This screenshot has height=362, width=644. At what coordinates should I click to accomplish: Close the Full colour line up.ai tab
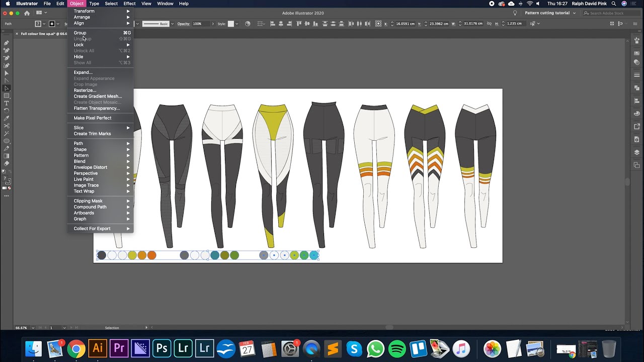17,34
